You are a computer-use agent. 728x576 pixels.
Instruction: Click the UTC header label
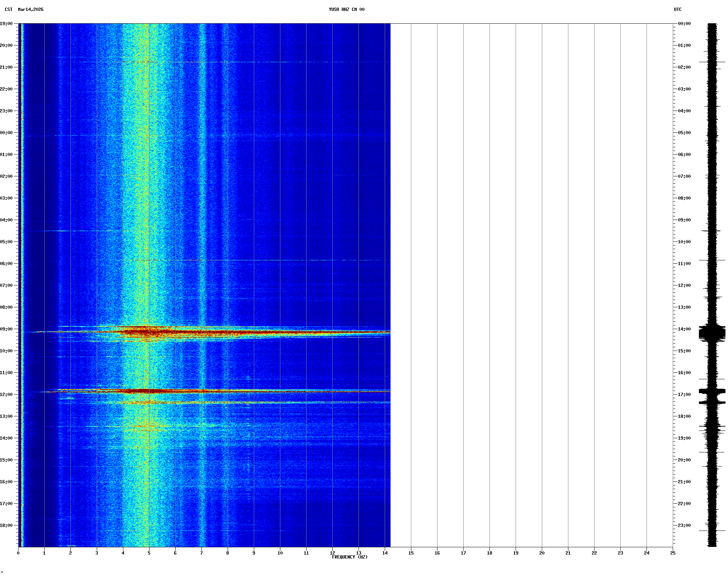[677, 9]
